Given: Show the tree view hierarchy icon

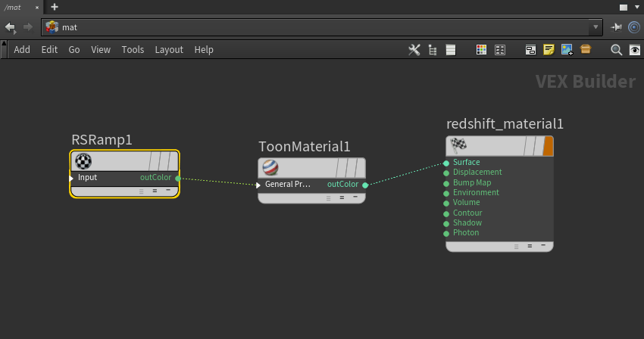Looking at the screenshot, I should pos(433,50).
